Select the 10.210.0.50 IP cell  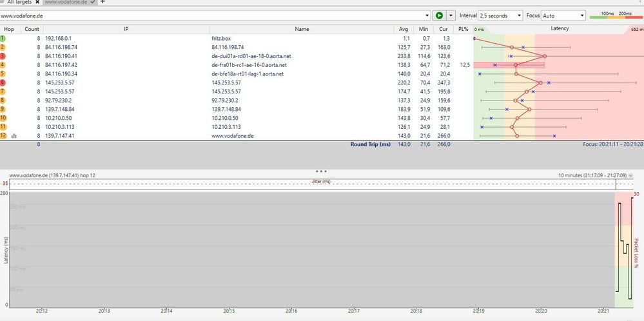tap(58, 118)
